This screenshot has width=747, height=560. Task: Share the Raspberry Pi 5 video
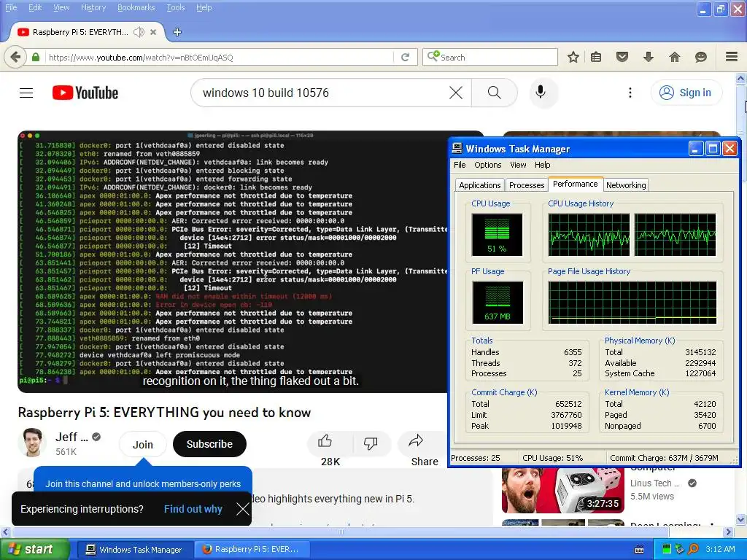point(417,441)
